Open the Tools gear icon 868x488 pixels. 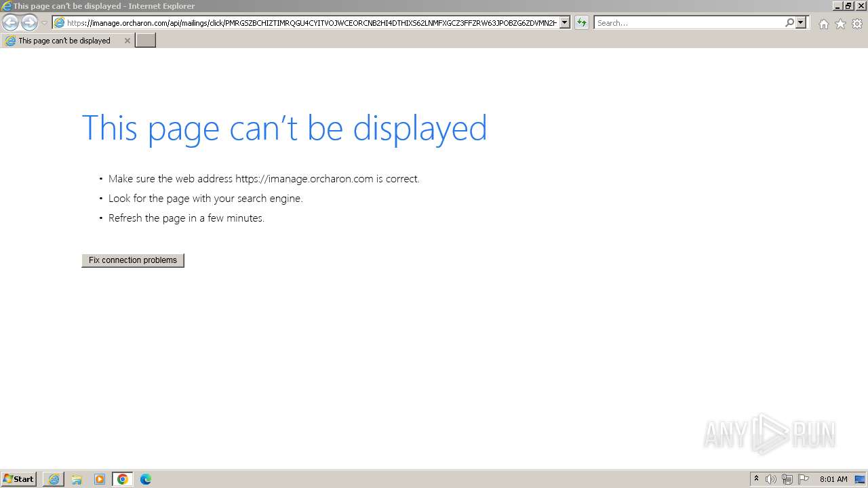[x=857, y=24]
